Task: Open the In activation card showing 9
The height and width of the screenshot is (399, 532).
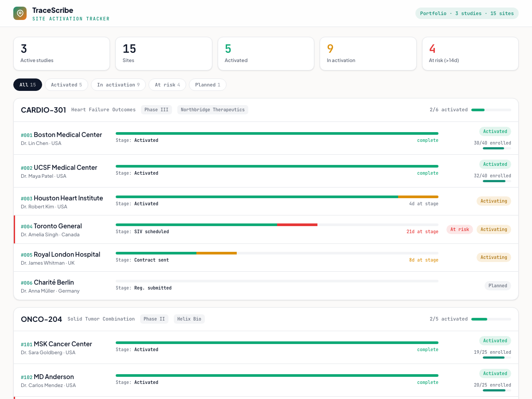Action: tap(368, 54)
